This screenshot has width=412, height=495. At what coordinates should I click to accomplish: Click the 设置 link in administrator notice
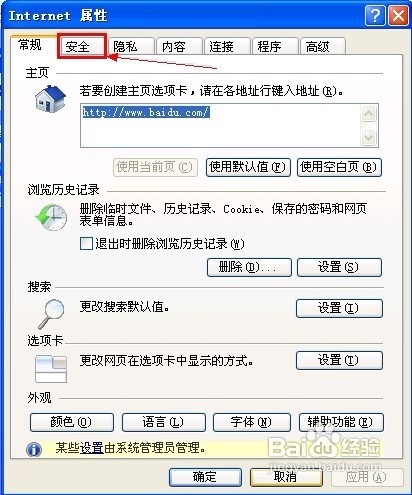coord(92,448)
